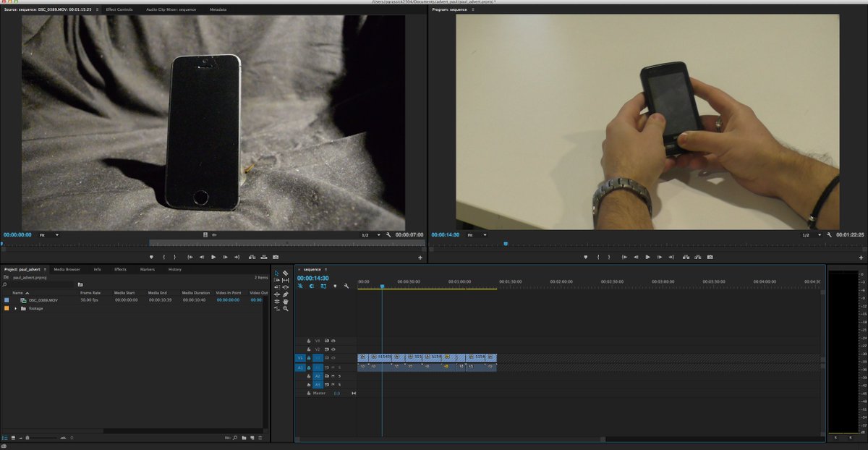Click timeline timecode 00:00:14:30

point(312,278)
